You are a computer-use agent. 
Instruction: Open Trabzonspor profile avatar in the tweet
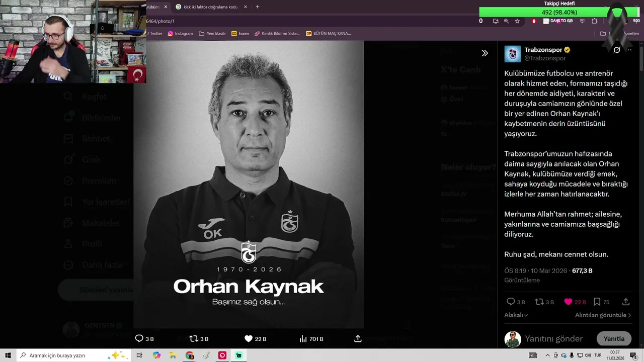pyautogui.click(x=513, y=54)
